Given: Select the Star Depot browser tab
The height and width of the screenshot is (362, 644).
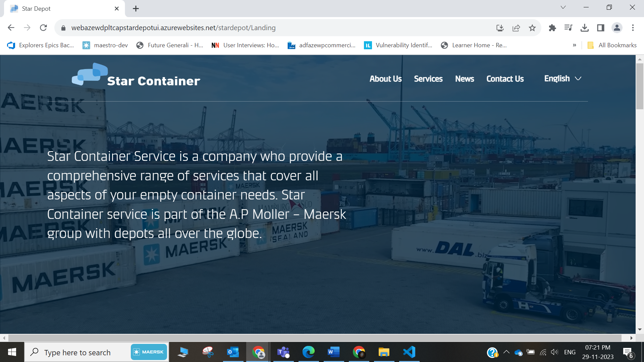Looking at the screenshot, I should (64, 9).
